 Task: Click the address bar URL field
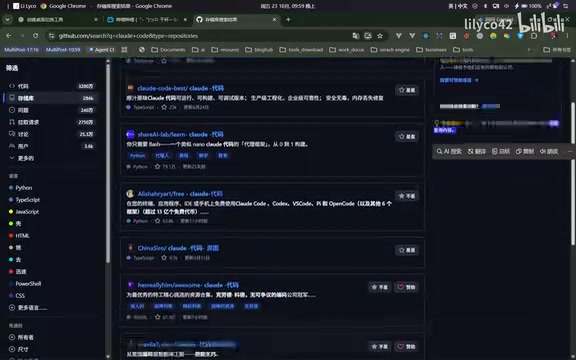pos(198,36)
